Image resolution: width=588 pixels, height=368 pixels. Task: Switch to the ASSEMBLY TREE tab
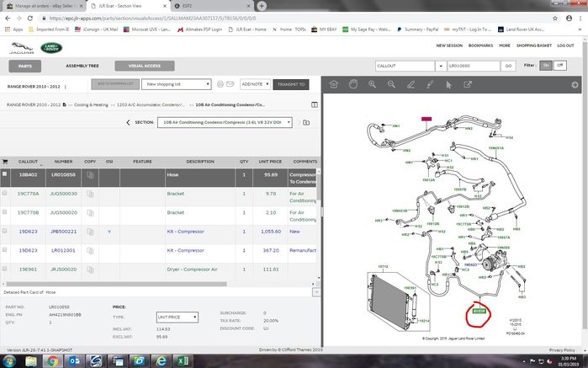coord(82,66)
